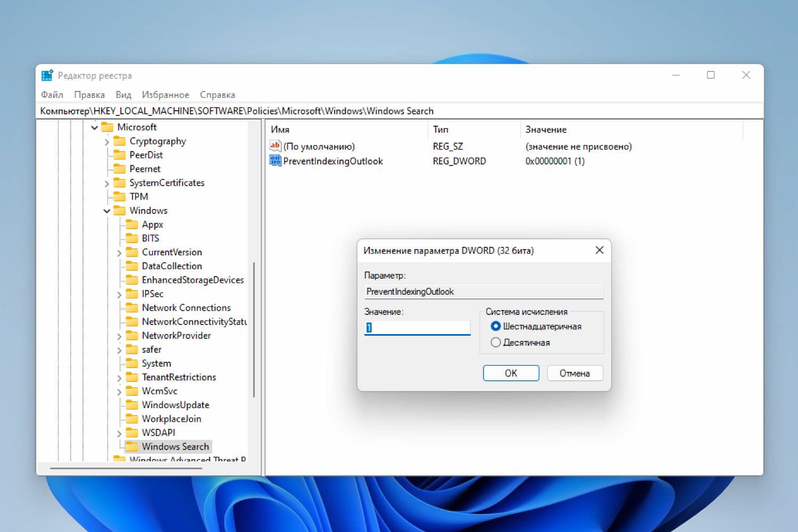Select the (По умолчанию) value name
The height and width of the screenshot is (532, 798).
[319, 146]
